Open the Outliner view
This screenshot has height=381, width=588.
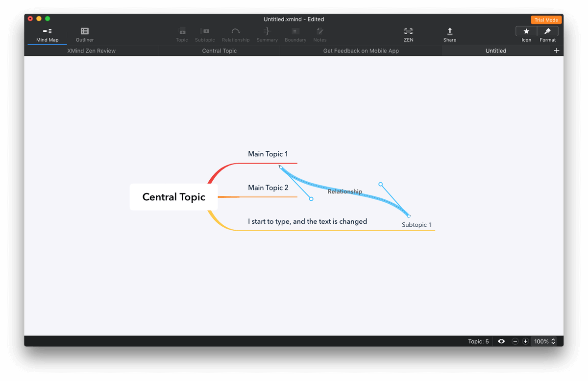pyautogui.click(x=85, y=34)
